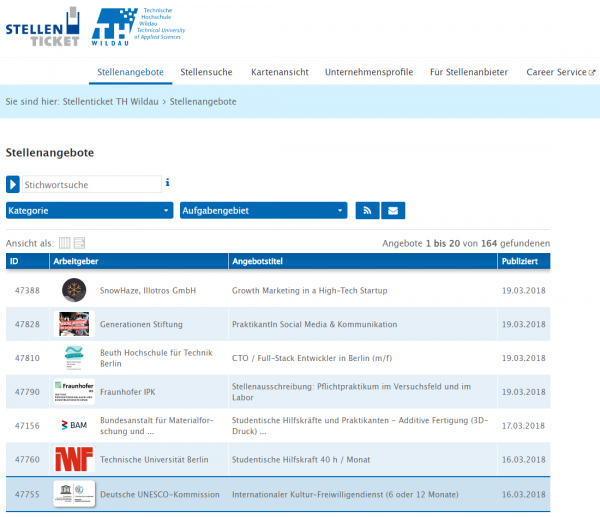
Task: Click ID cell 47828
Action: [x=27, y=325]
